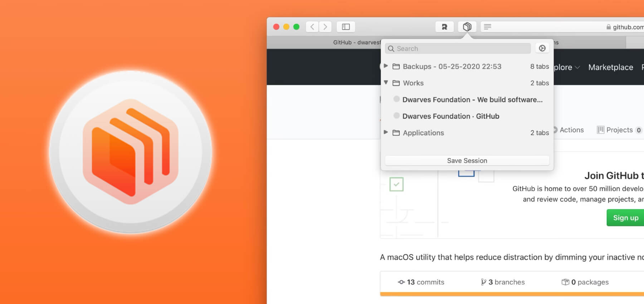This screenshot has height=304, width=644.
Task: Toggle the Safari sidebar button
Action: coord(346,27)
